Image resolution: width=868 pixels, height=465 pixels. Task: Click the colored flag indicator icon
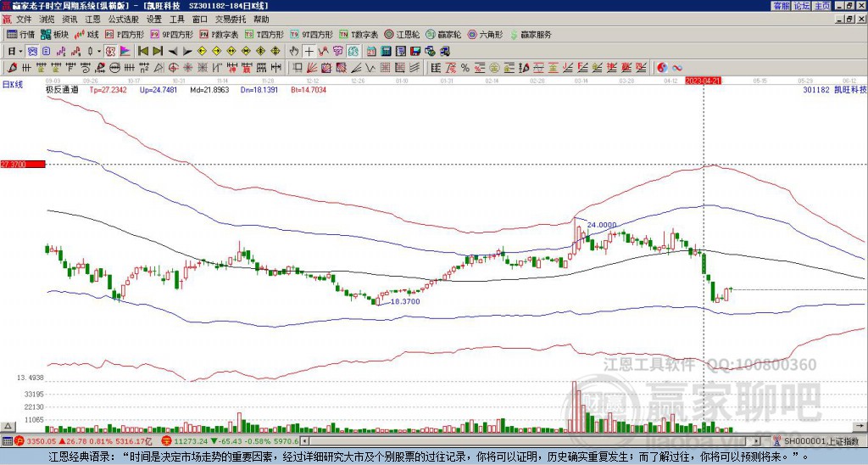tap(125, 52)
